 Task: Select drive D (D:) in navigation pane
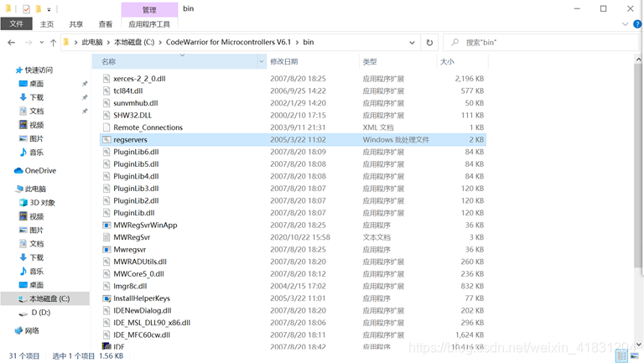[40, 313]
